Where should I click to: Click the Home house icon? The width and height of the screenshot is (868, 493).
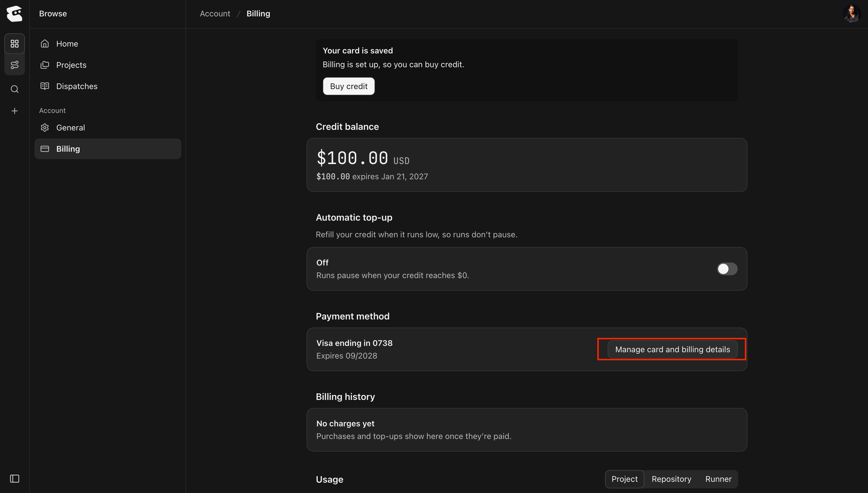pyautogui.click(x=45, y=44)
